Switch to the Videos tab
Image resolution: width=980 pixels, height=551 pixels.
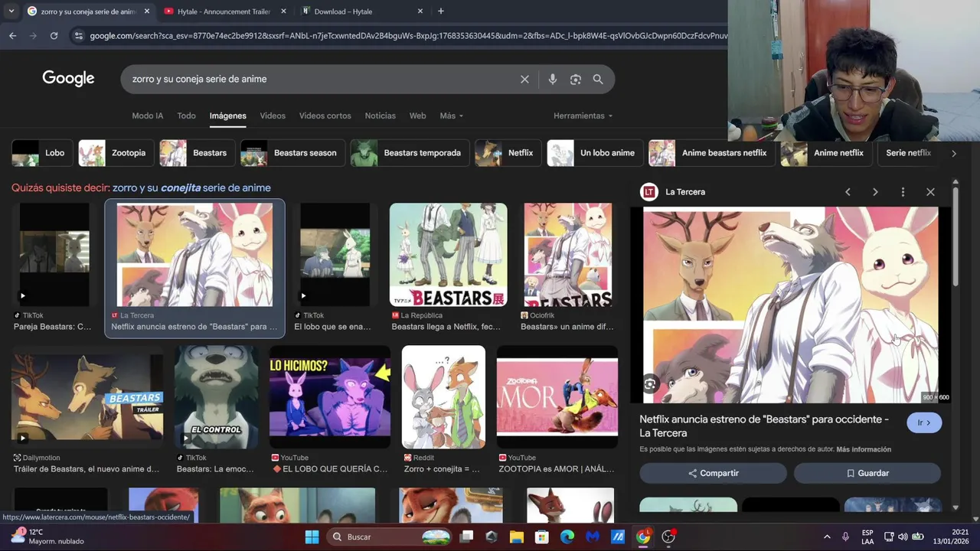(x=273, y=116)
